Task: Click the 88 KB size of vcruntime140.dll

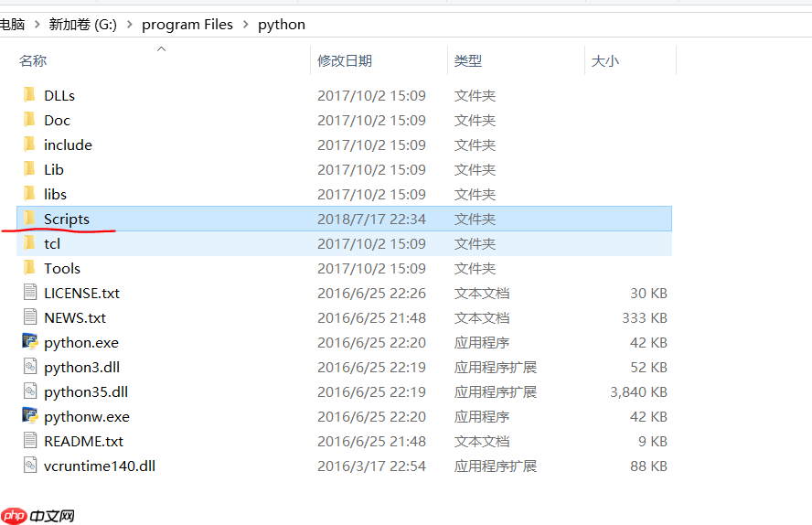Action: pyautogui.click(x=649, y=466)
